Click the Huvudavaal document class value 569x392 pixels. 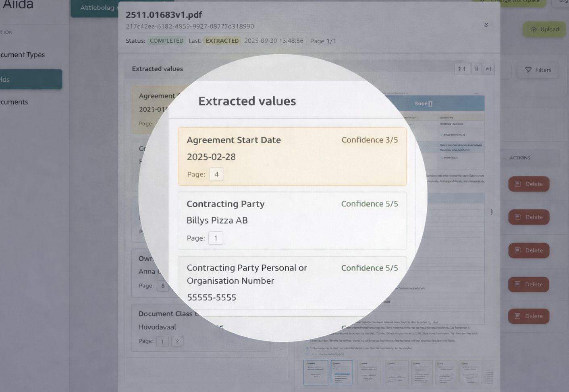157,327
